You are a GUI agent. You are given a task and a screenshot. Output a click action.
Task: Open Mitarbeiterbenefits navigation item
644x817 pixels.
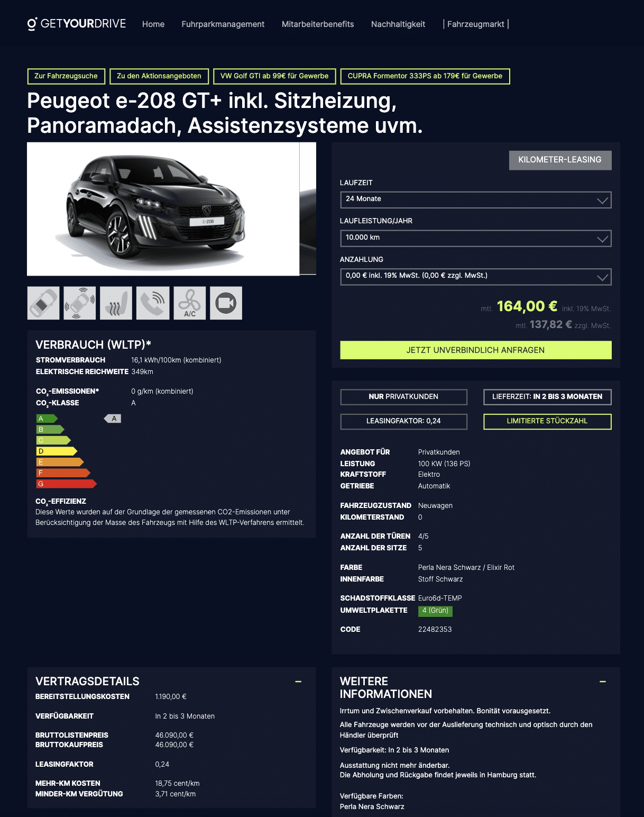click(x=318, y=24)
